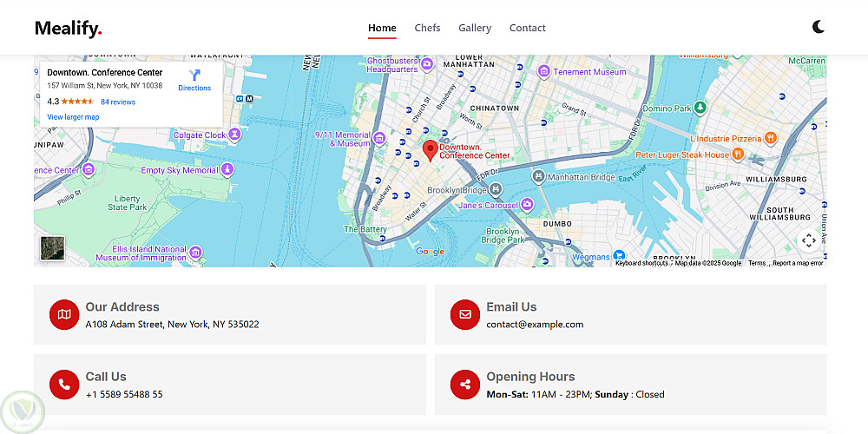Screen dimensions: 868x434
Task: Click the Peter Luger Steak House marker
Action: click(737, 155)
